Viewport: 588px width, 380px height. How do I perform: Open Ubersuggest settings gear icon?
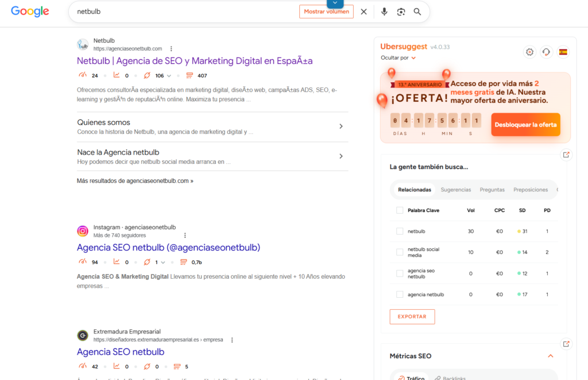(529, 52)
